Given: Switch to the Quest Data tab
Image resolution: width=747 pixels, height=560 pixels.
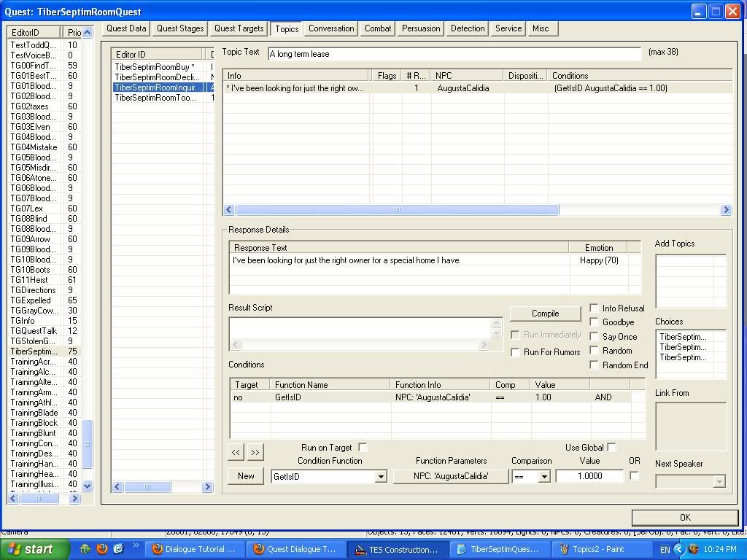Looking at the screenshot, I should point(126,28).
